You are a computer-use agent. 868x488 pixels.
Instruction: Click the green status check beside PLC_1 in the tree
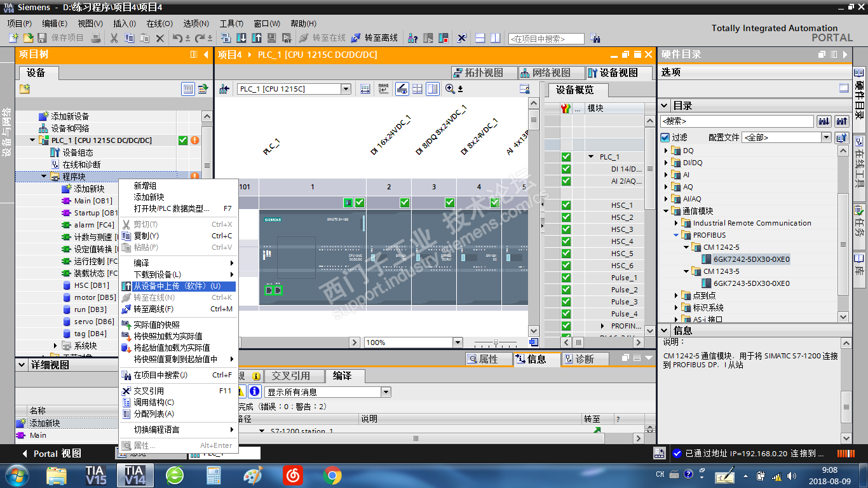tap(183, 140)
